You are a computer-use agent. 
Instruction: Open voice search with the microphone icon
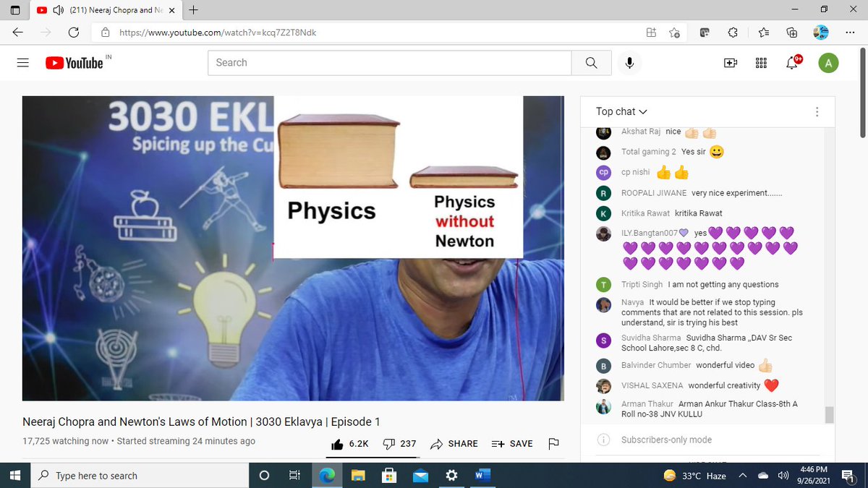pos(629,63)
